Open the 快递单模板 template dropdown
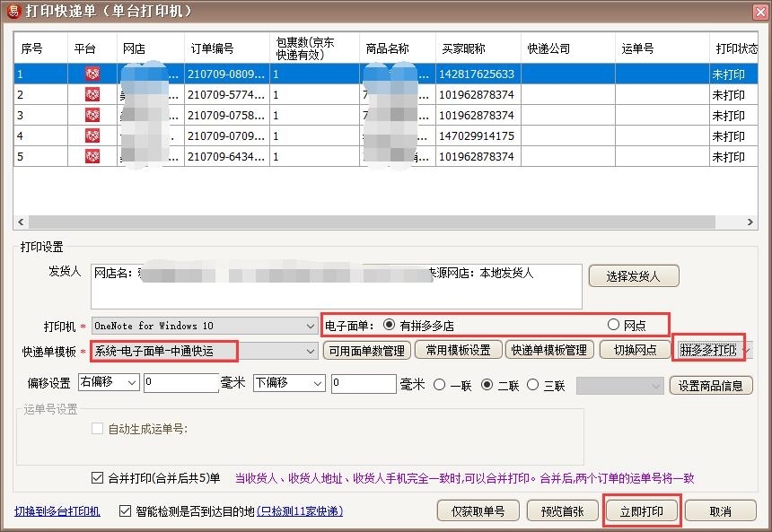The height and width of the screenshot is (532, 772). coord(310,351)
